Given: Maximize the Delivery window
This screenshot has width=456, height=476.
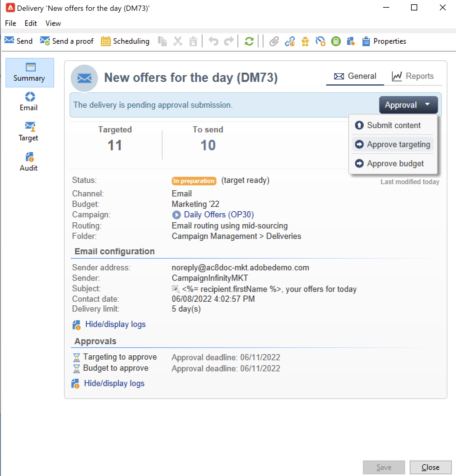Looking at the screenshot, I should [x=414, y=8].
